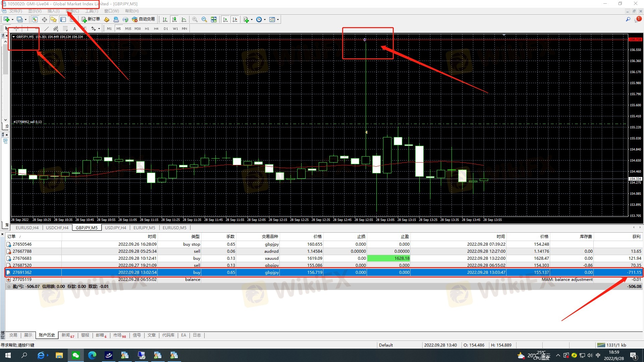The height and width of the screenshot is (362, 644).
Task: Open the Indicators list icon
Action: click(246, 19)
